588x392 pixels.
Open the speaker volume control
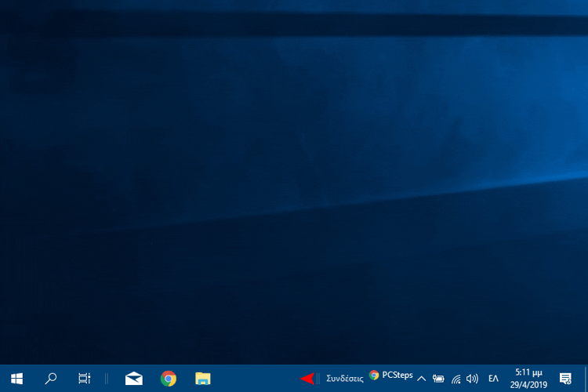pos(472,379)
